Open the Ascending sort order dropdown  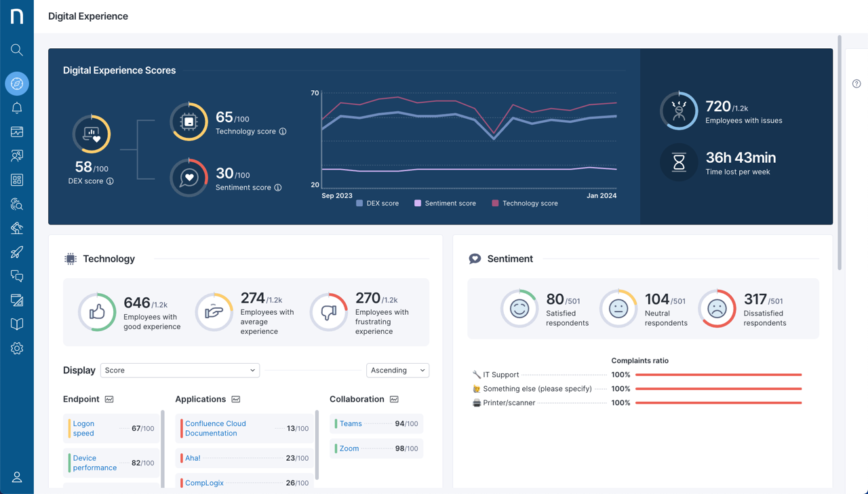coord(397,370)
